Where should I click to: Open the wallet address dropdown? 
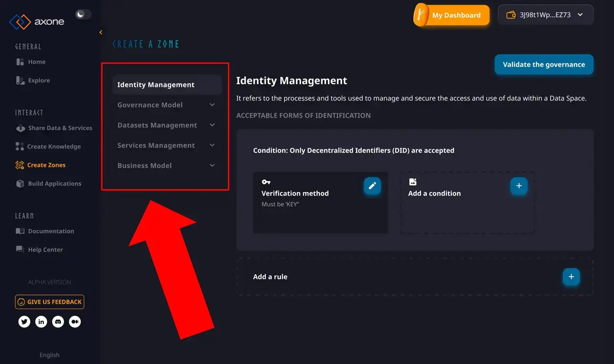(x=545, y=15)
